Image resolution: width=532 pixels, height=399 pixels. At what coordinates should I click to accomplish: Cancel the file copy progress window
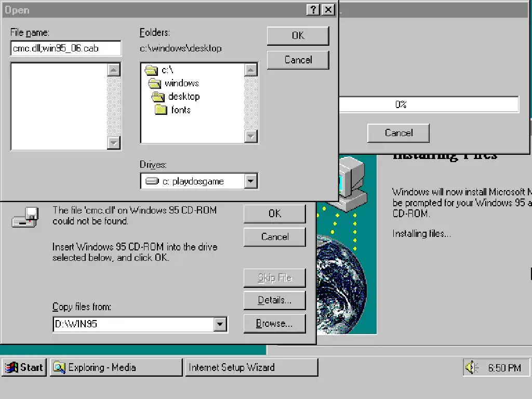398,133
